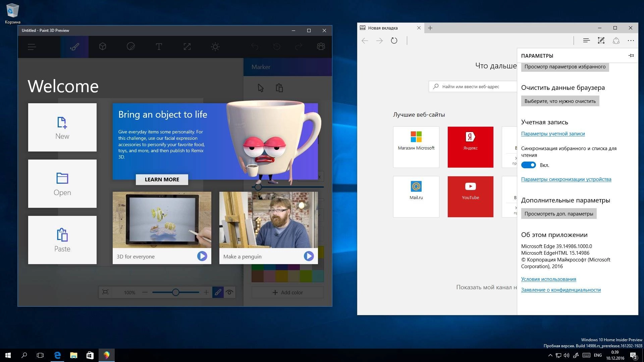Play the Make a penguin video
The width and height of the screenshot is (644, 362).
(x=309, y=256)
